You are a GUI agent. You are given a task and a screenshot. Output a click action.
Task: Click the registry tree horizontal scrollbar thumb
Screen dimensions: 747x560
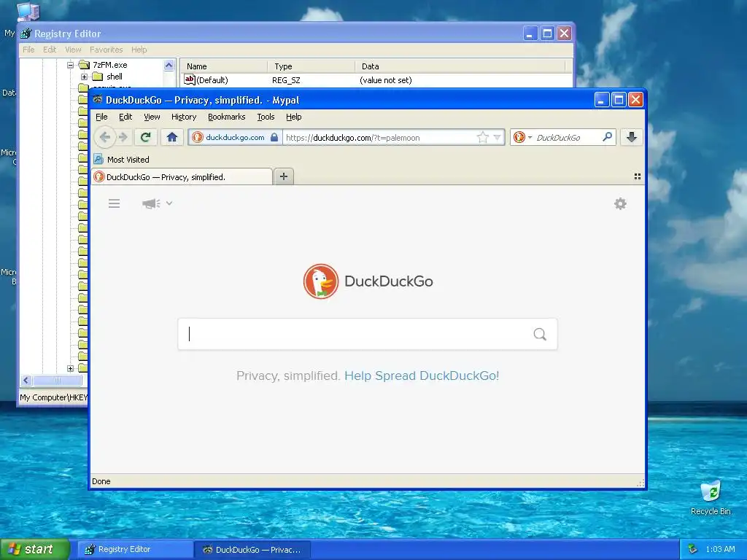click(x=57, y=380)
